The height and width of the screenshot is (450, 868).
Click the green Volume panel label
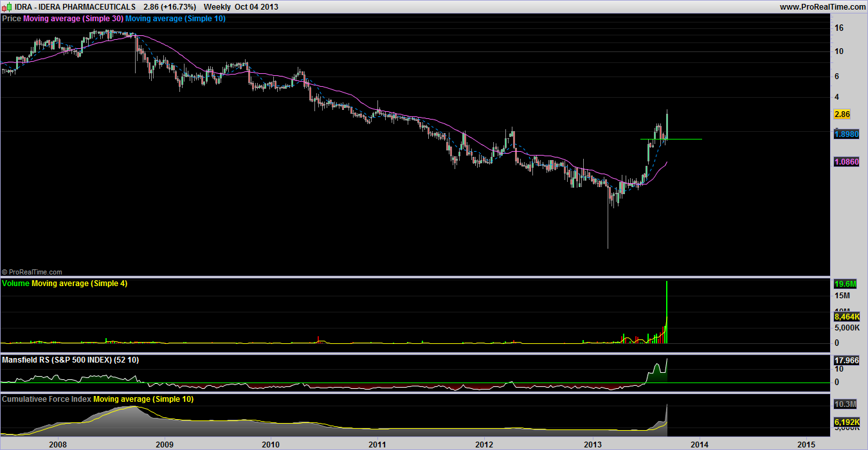click(16, 283)
